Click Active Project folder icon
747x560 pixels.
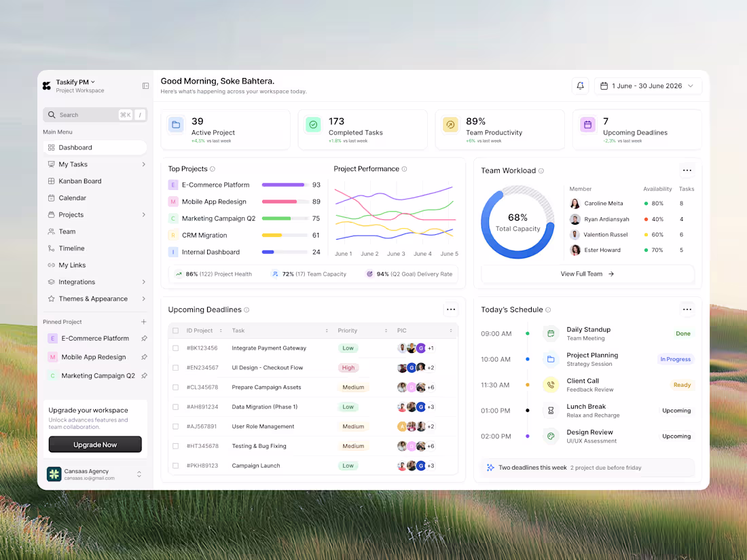[x=176, y=125]
